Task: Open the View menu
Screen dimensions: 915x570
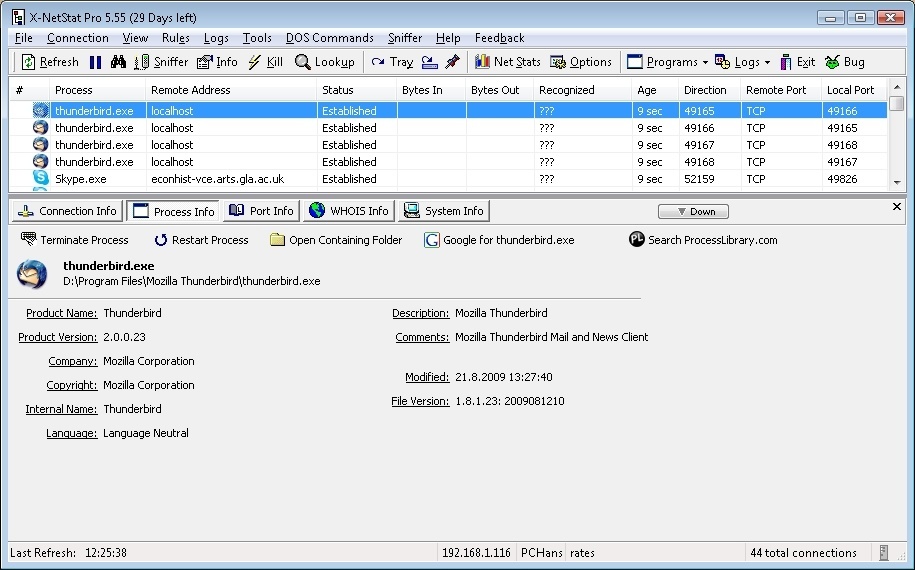Action: (135, 38)
